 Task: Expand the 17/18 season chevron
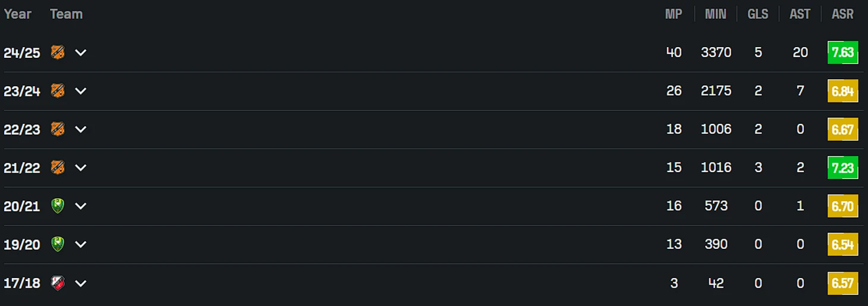tap(81, 283)
